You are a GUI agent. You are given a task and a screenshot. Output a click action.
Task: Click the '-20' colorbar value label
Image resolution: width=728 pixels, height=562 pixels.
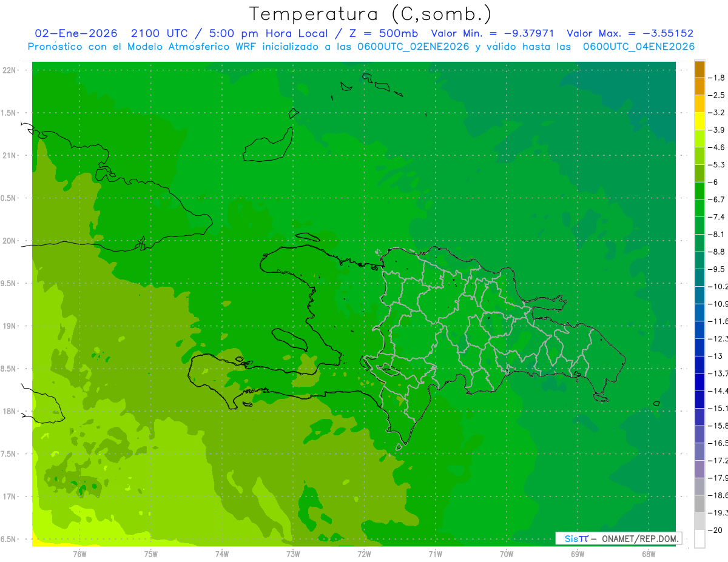click(x=715, y=530)
